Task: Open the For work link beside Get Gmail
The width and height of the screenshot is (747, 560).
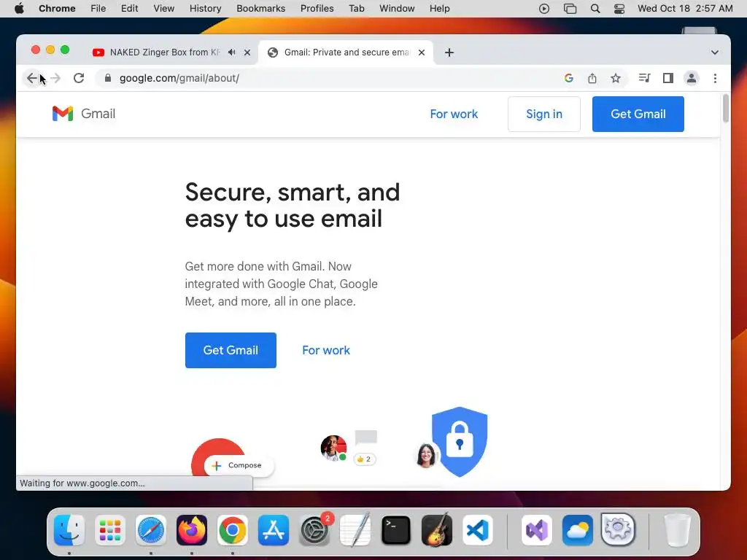Action: (326, 351)
